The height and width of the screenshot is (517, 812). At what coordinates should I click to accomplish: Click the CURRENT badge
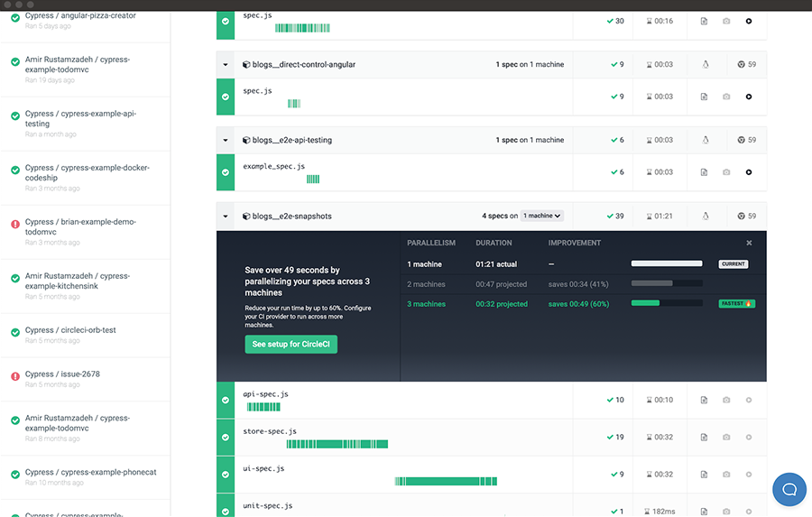click(734, 264)
